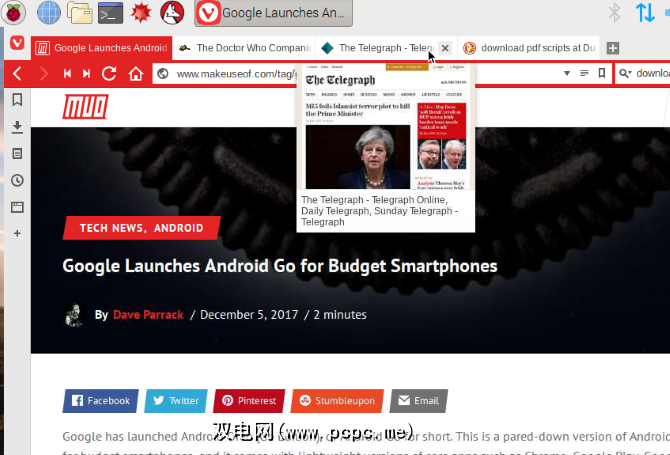Click the rewind history button
Screen dimensions: 670x455
pos(67,73)
